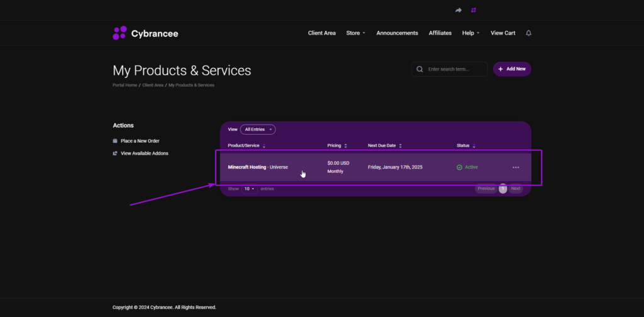Click the Add New button
The width and height of the screenshot is (644, 317).
coord(512,69)
